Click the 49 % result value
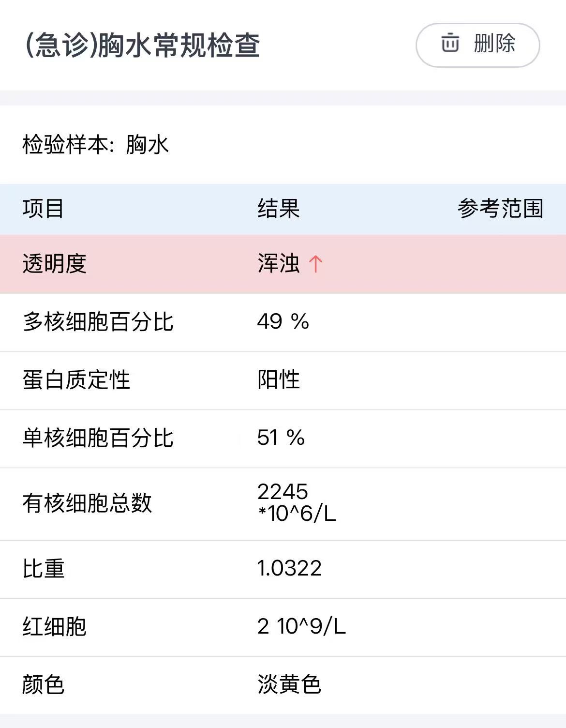Screen dimensions: 566x728 283,321
